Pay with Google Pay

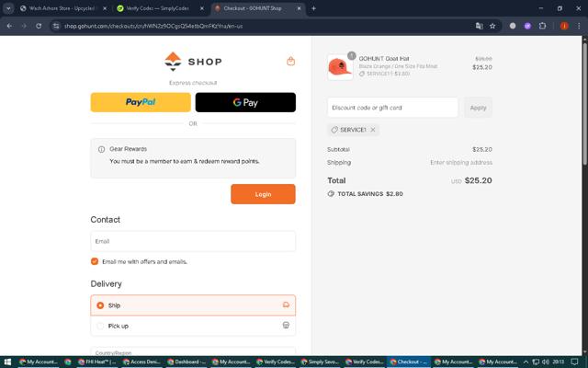coord(245,102)
